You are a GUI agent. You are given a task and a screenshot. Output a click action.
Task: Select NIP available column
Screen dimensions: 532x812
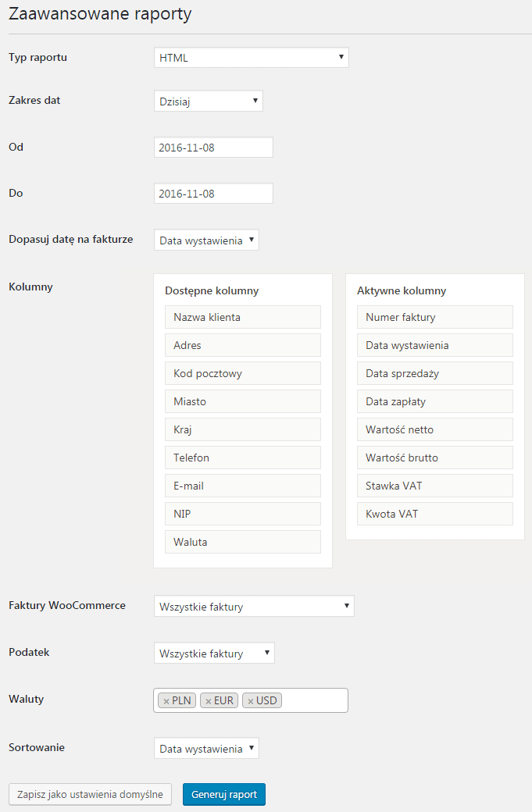pyautogui.click(x=243, y=514)
